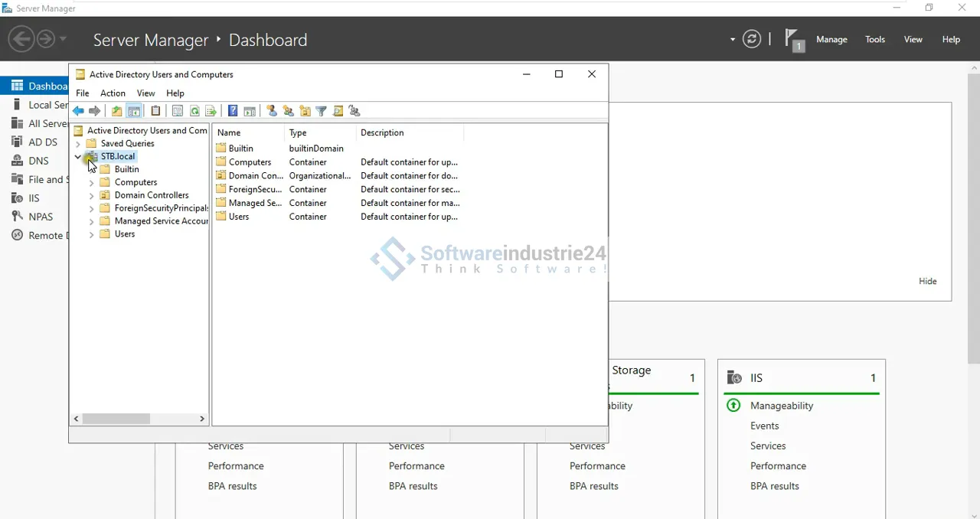Select Managed Service Accounts row in list
The width and height of the screenshot is (980, 519).
pos(255,203)
